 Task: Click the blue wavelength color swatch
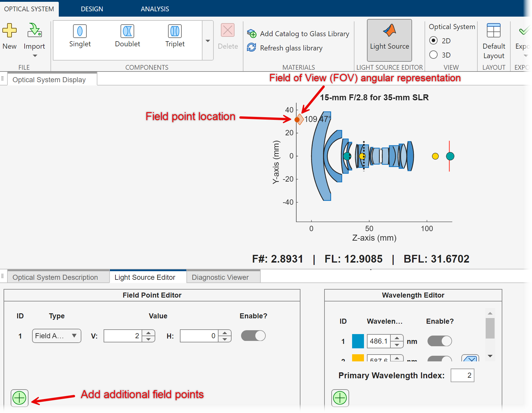point(358,341)
